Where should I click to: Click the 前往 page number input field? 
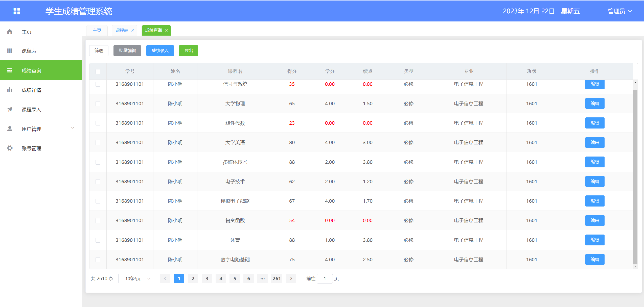pos(325,278)
